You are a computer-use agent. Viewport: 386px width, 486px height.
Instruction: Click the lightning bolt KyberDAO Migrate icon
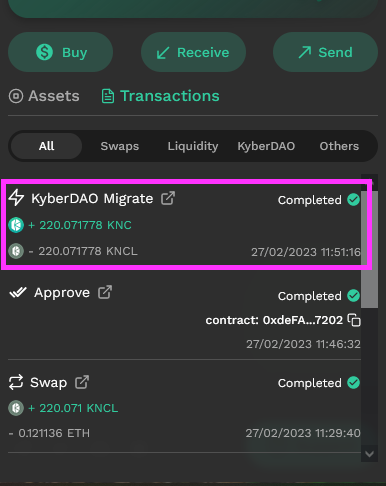[x=16, y=197]
